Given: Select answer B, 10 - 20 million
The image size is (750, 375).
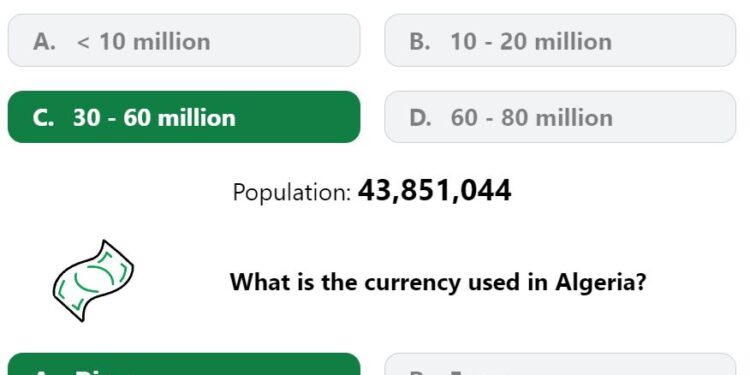Looking at the screenshot, I should pyautogui.click(x=560, y=40).
